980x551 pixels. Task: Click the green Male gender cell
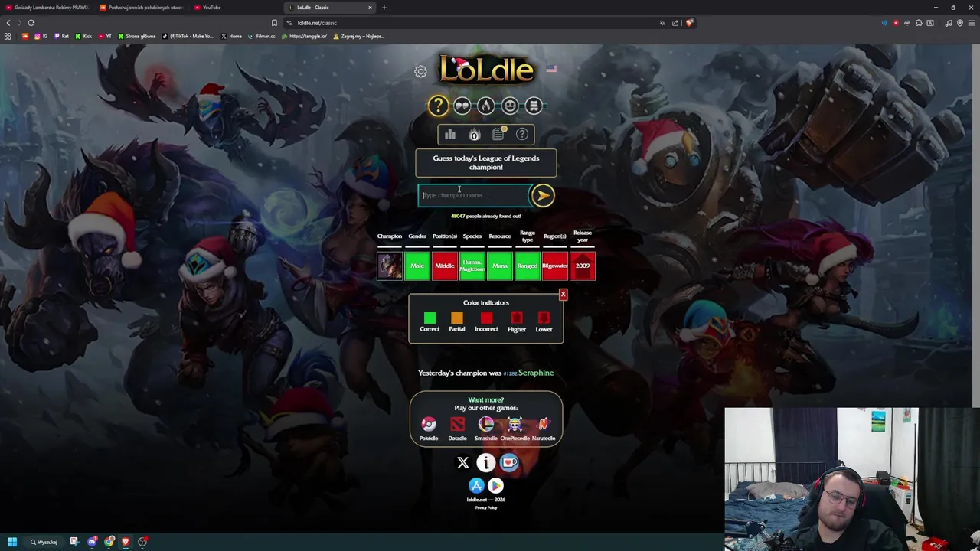[x=417, y=266]
